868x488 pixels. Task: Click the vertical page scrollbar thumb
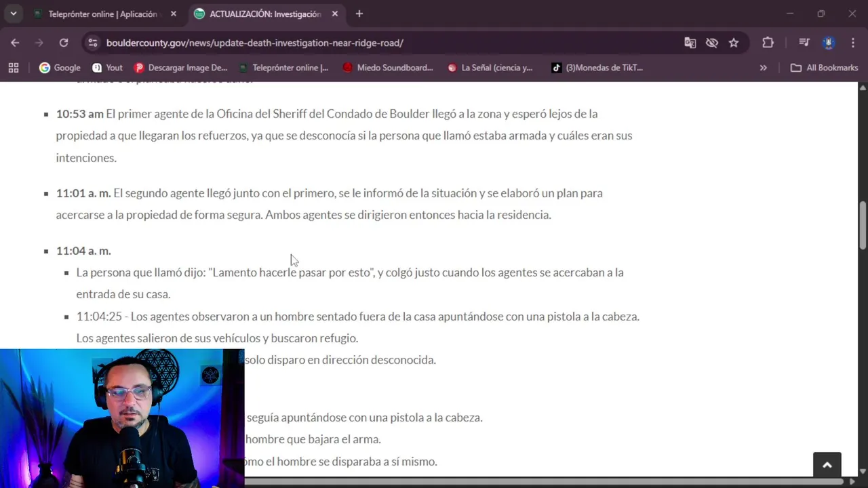[863, 225]
